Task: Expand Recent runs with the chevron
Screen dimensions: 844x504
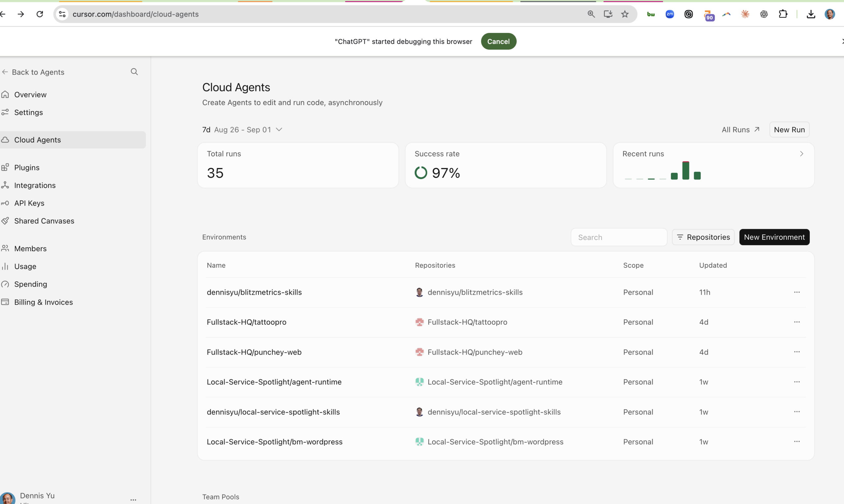Action: coord(801,154)
